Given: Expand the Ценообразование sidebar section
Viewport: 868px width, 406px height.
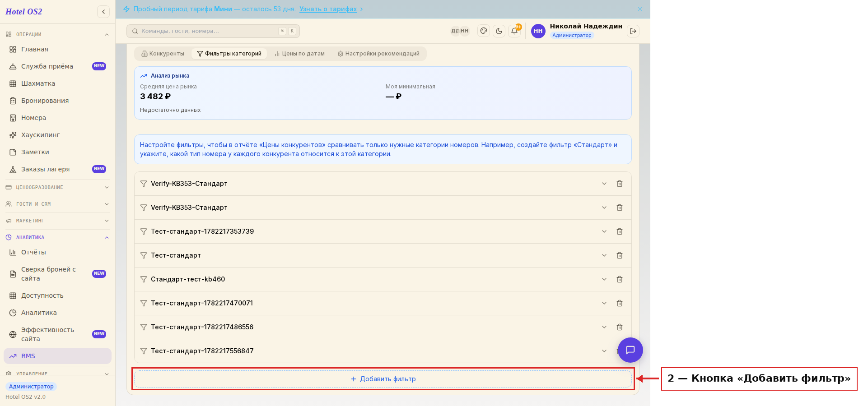Looking at the screenshot, I should tap(57, 187).
